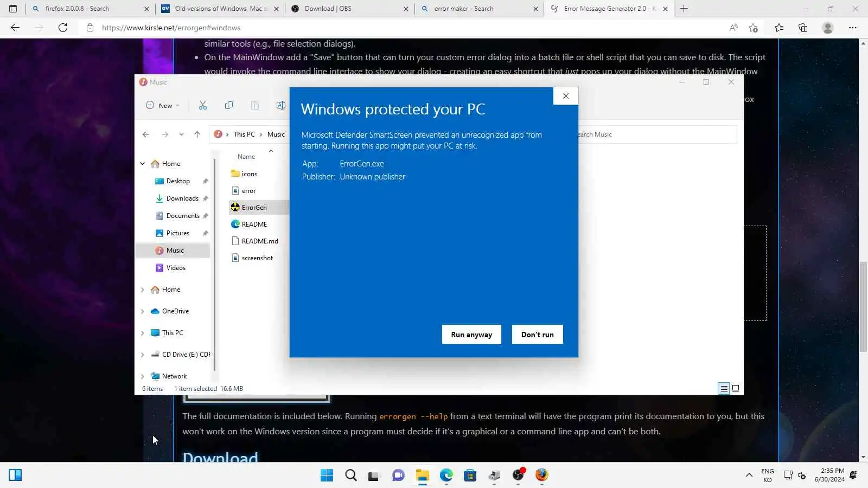Click the Search Music field
This screenshot has width=868, height=488.
pos(656,134)
